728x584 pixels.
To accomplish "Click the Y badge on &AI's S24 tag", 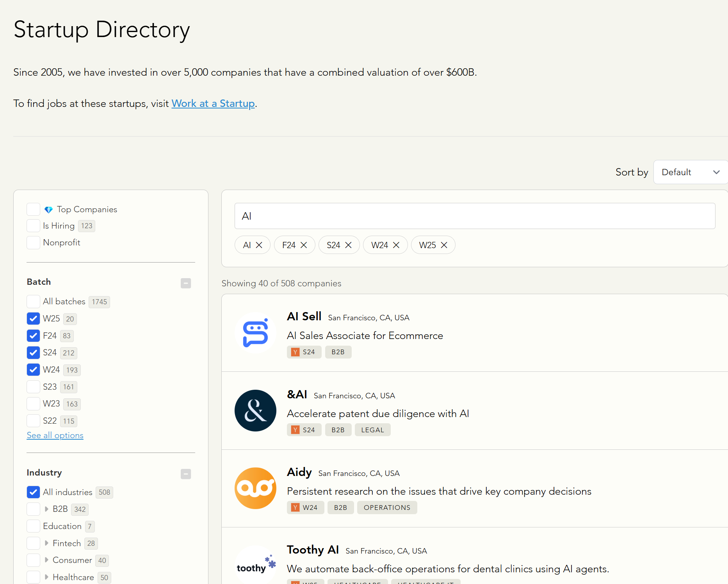I will (x=295, y=430).
